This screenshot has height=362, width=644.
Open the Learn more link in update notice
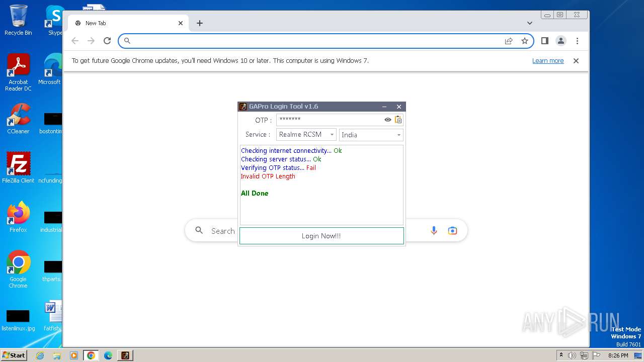(548, 61)
